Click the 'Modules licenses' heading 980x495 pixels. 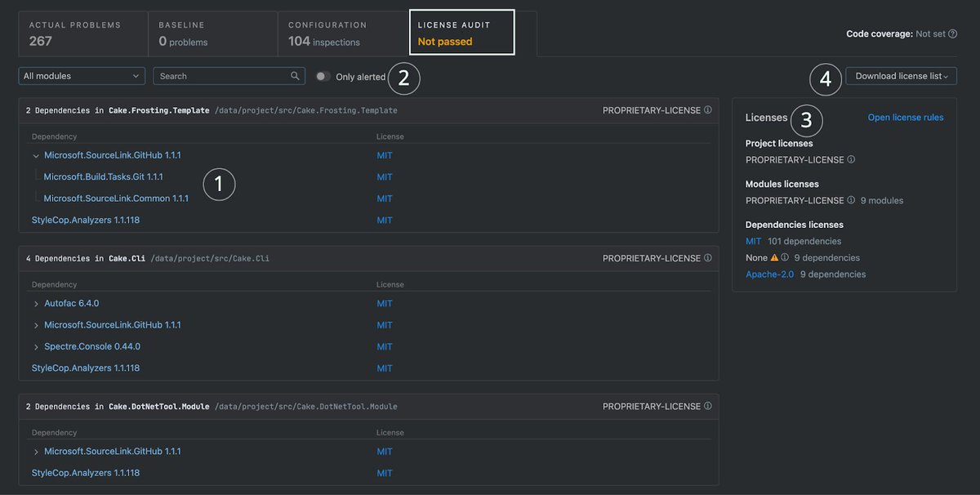coord(782,184)
